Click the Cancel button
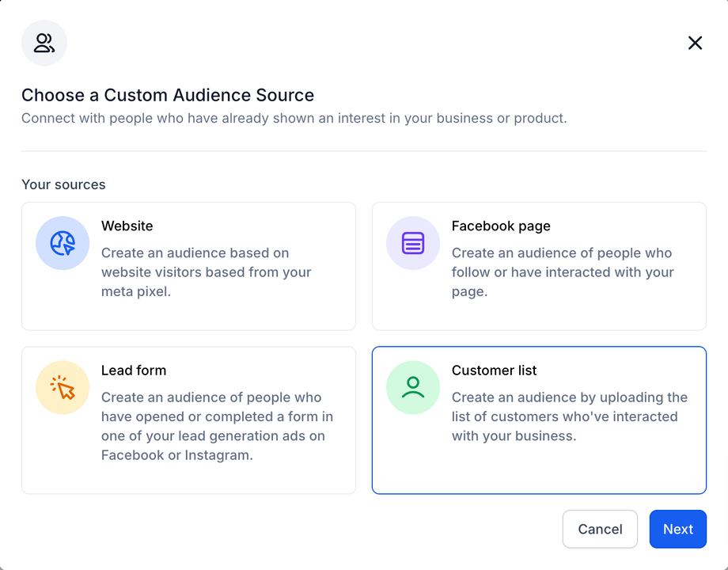728x570 pixels. (x=600, y=529)
